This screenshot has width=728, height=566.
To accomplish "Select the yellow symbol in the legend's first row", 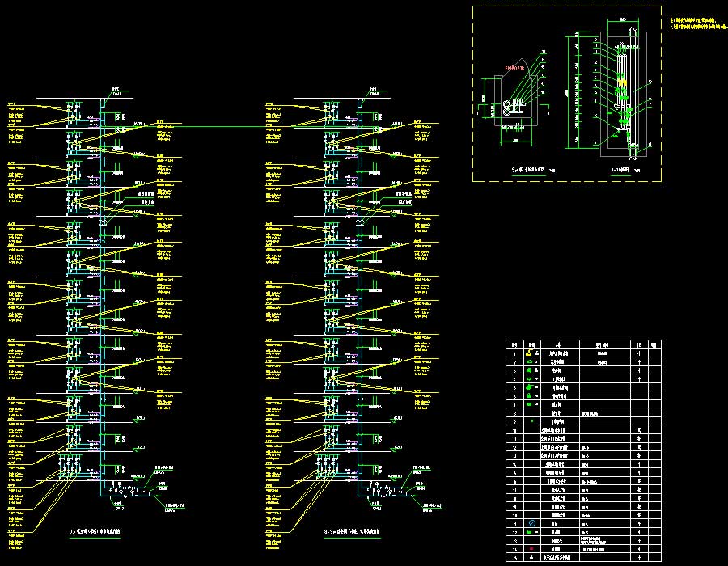I will click(529, 353).
